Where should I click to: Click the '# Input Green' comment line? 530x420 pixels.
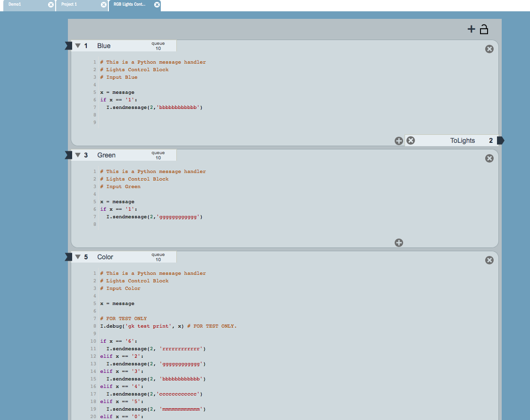coord(120,187)
